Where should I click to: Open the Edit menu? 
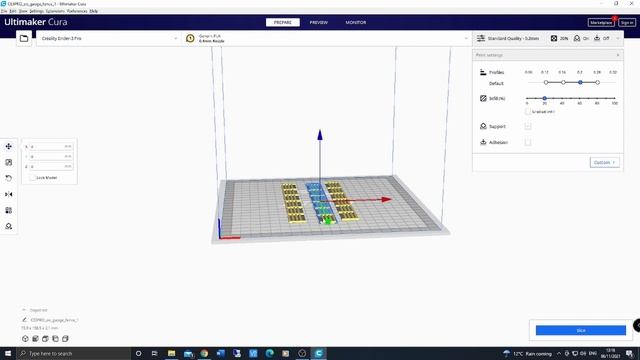(x=13, y=11)
